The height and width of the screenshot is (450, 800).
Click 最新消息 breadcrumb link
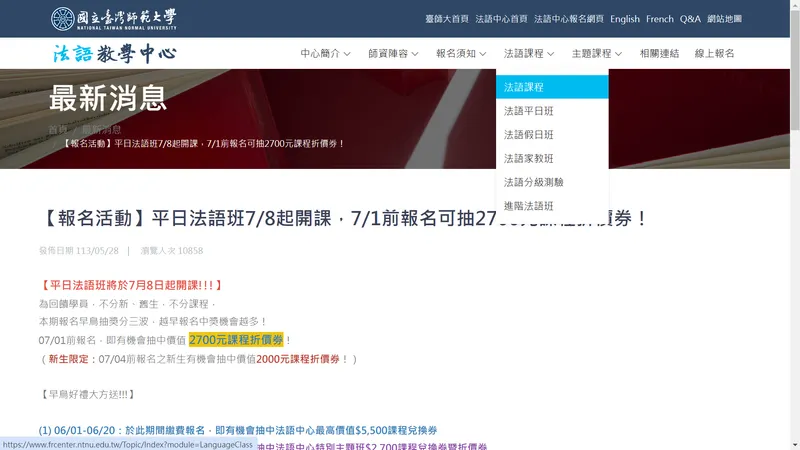(102, 130)
